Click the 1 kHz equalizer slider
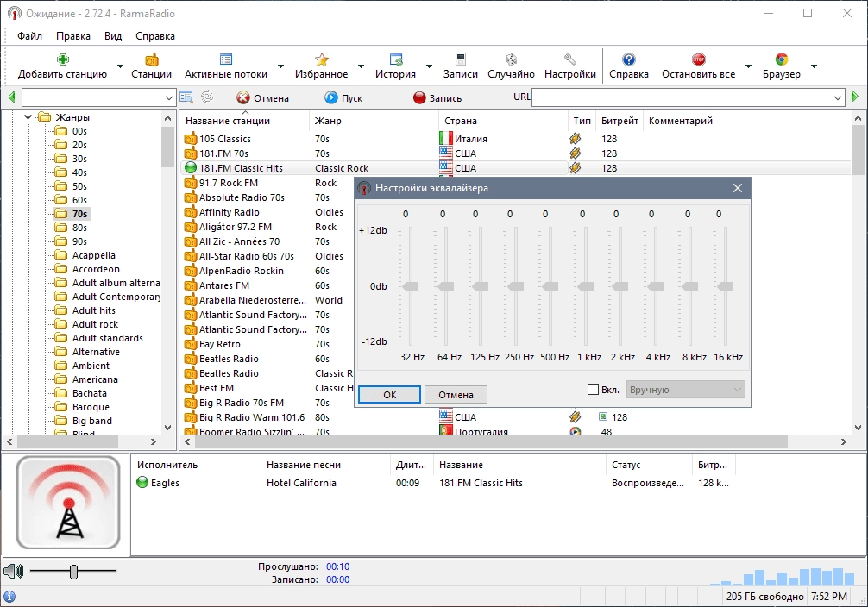 click(x=586, y=286)
